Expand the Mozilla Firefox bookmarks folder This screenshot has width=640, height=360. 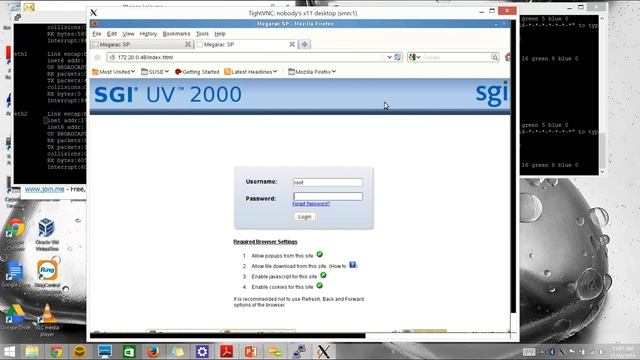pyautogui.click(x=312, y=72)
